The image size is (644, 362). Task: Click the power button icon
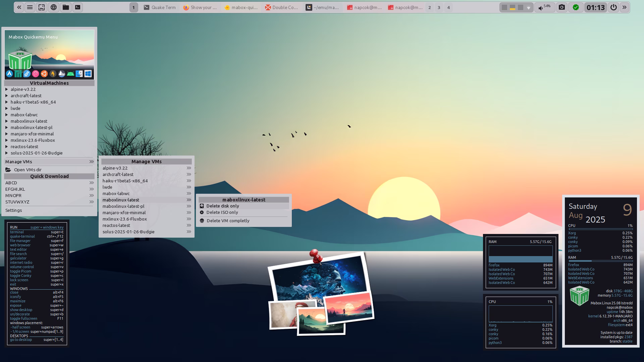point(613,7)
